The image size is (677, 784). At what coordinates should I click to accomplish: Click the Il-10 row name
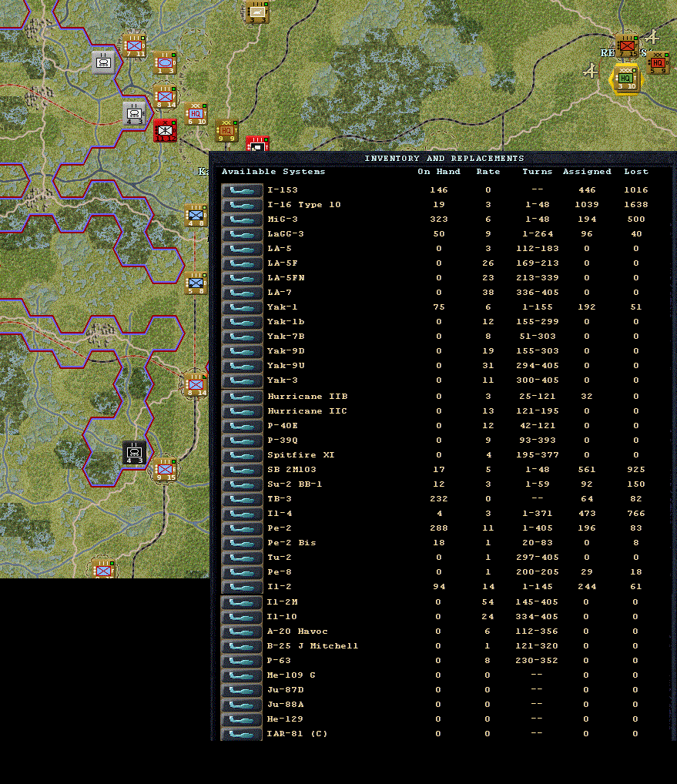pos(282,617)
